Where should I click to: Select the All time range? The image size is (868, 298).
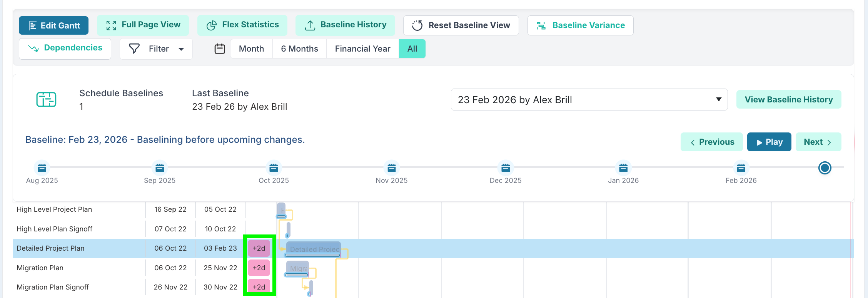(x=412, y=49)
